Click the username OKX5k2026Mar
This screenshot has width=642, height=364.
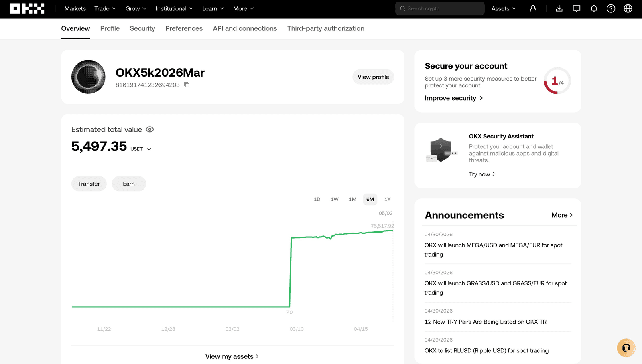point(160,73)
